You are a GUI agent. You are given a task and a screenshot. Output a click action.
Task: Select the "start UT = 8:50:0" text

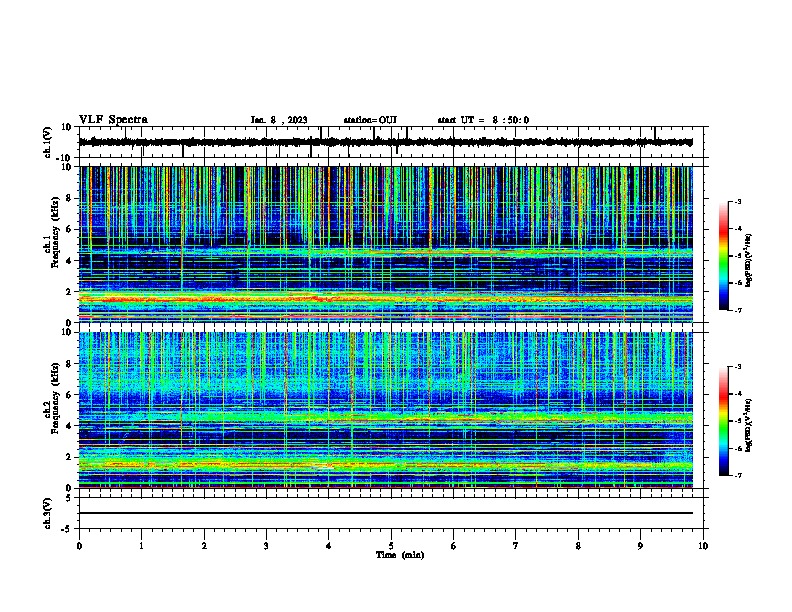483,120
